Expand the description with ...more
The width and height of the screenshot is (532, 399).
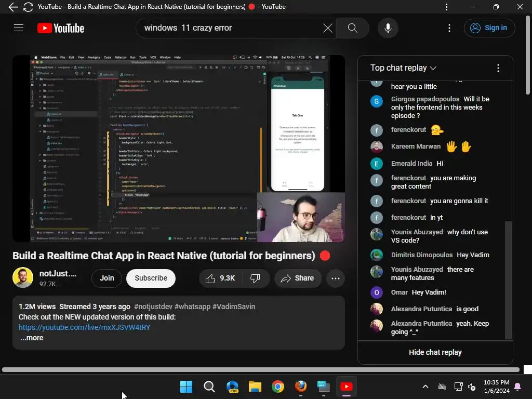[x=32, y=338]
